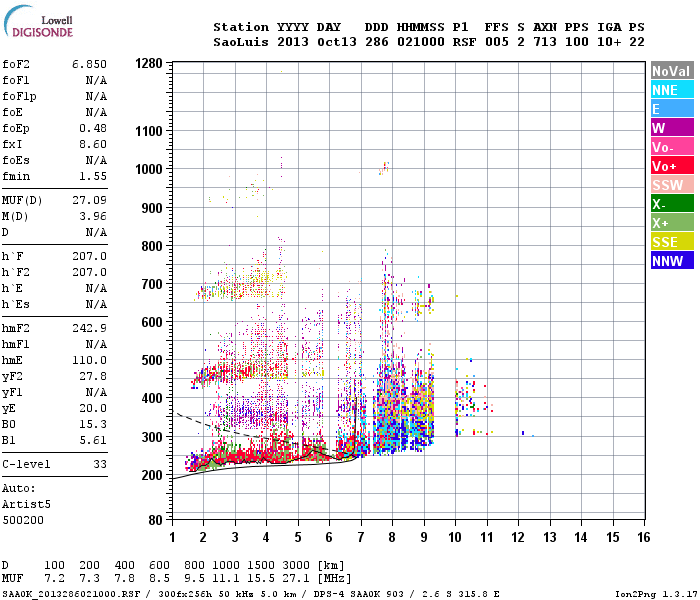This screenshot has height=600, width=700.
Task: Click the h`F value 207.0
Action: (89, 256)
